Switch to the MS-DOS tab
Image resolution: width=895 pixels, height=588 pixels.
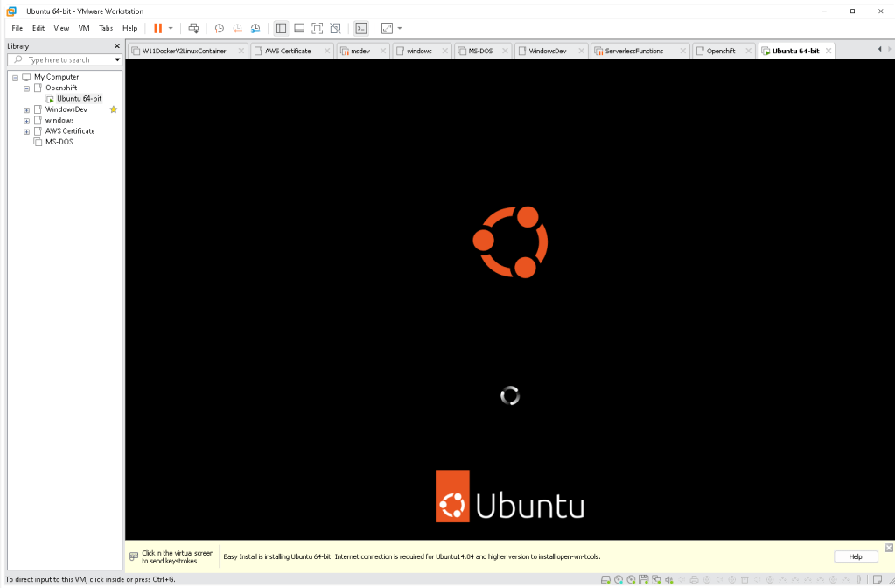[480, 51]
